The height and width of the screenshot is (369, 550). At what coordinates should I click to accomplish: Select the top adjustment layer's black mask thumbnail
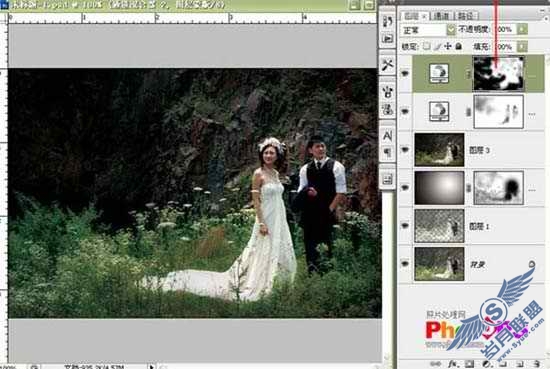click(498, 74)
